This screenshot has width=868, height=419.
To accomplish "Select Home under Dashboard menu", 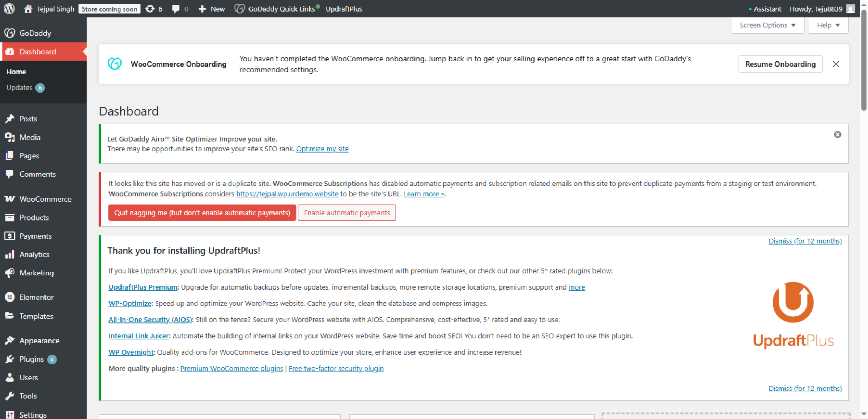I will tap(16, 71).
